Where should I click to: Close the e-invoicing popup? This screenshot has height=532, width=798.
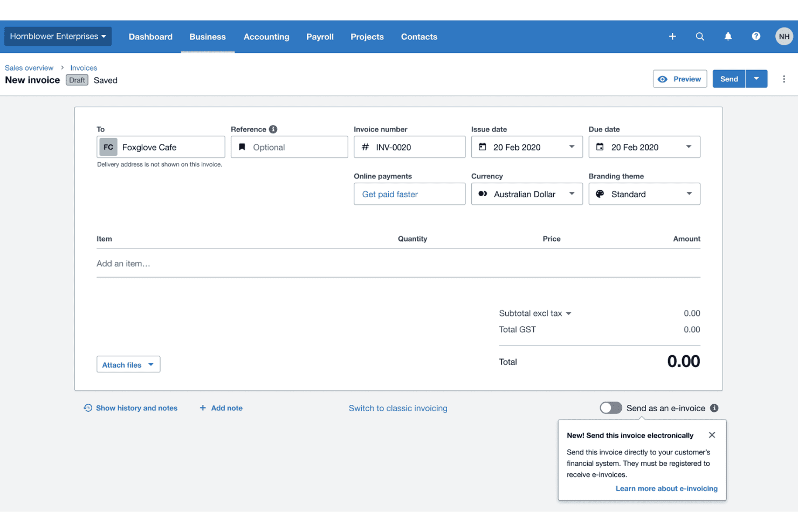coord(712,435)
